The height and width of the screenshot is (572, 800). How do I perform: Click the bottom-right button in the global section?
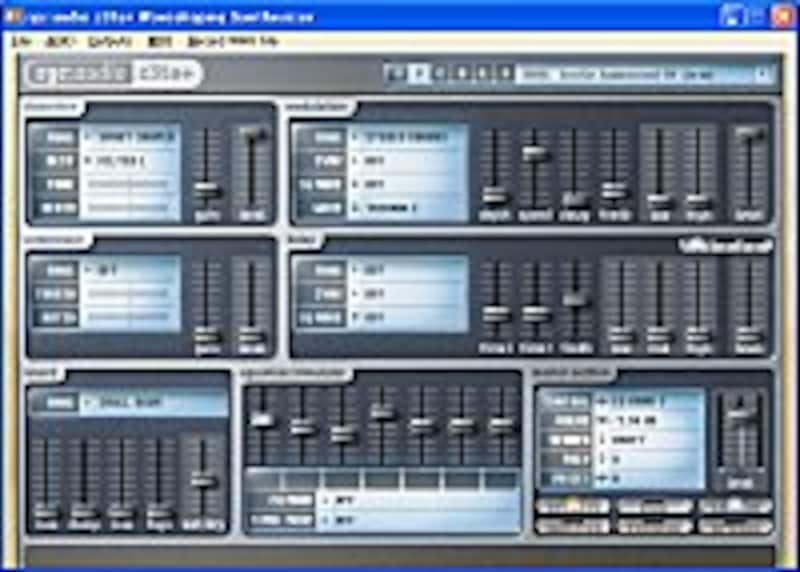tap(735, 525)
